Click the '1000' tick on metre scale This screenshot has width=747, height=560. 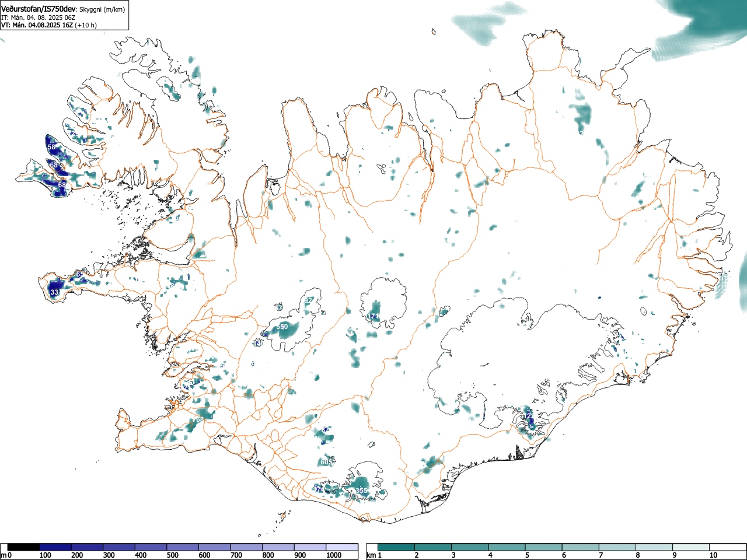click(334, 555)
